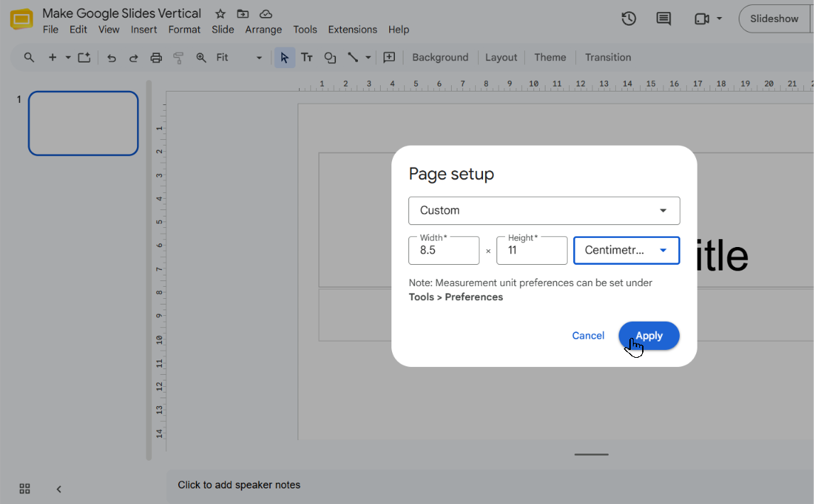The height and width of the screenshot is (504, 814).
Task: Open the Help menu
Action: point(398,30)
